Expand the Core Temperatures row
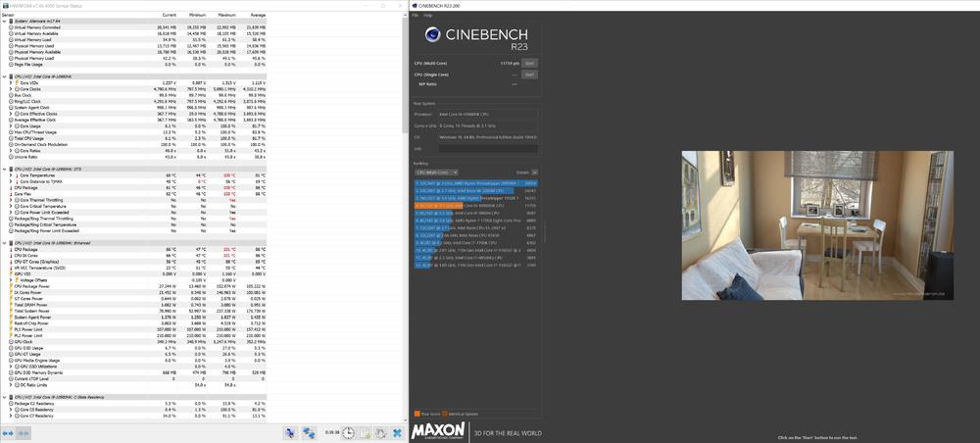 tap(12, 175)
